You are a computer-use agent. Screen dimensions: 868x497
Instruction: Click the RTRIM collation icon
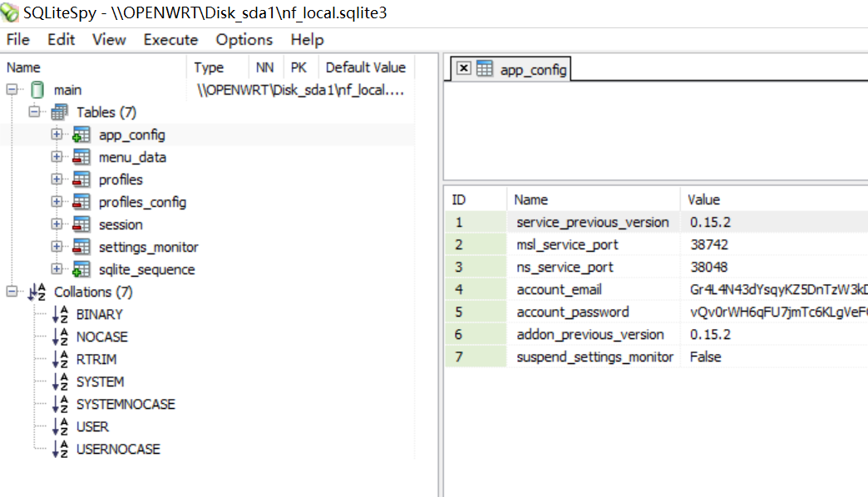pos(60,359)
